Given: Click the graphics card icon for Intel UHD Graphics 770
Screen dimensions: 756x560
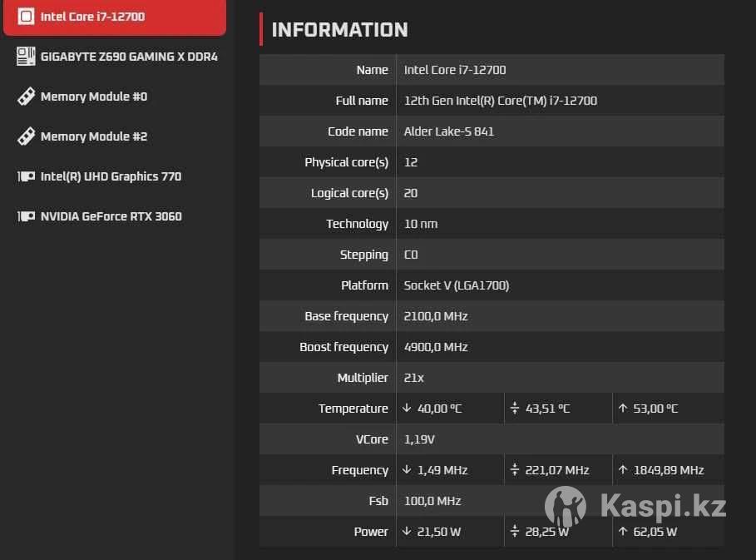Looking at the screenshot, I should click(x=26, y=176).
